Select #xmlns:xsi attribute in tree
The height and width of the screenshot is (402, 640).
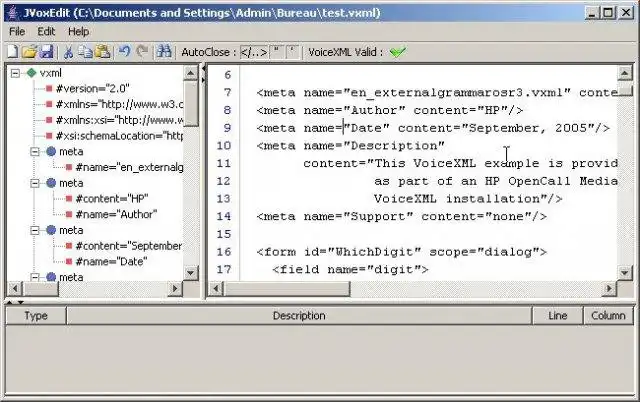[120, 120]
